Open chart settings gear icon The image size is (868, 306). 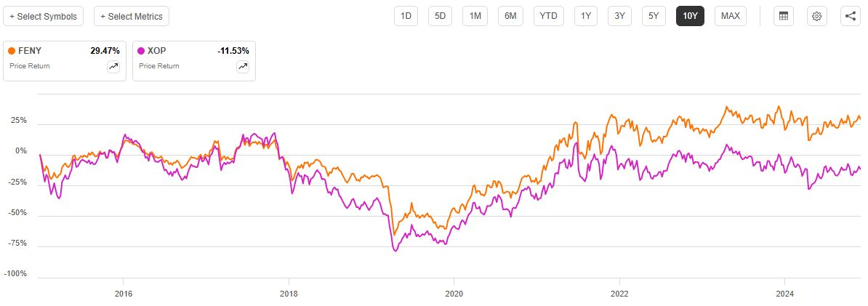coord(816,16)
